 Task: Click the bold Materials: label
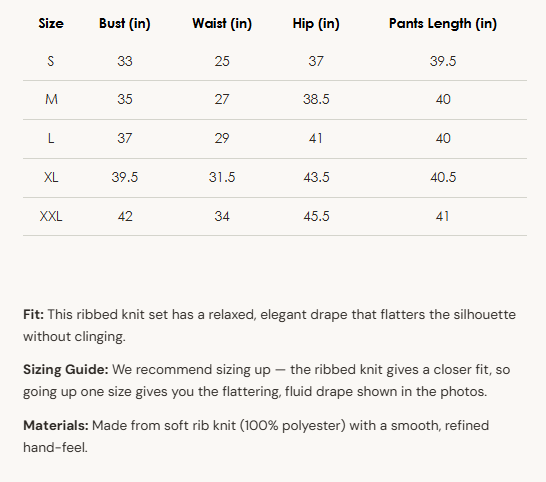coord(56,425)
